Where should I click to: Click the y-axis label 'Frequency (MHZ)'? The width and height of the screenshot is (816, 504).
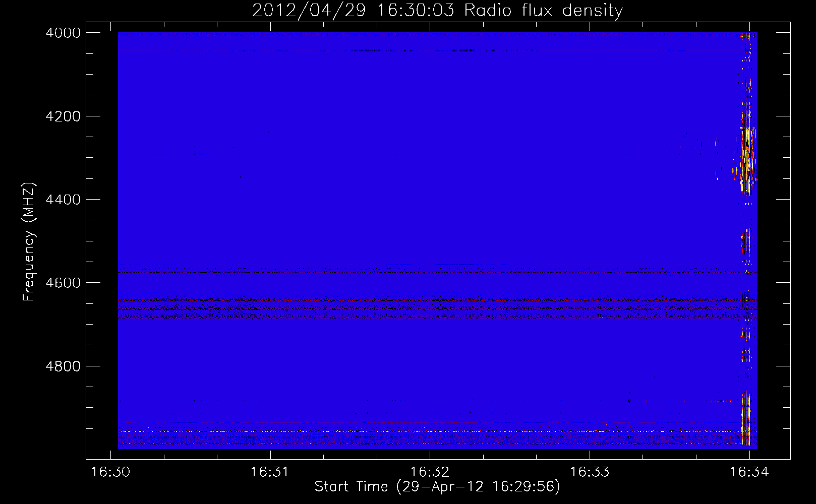coord(29,242)
